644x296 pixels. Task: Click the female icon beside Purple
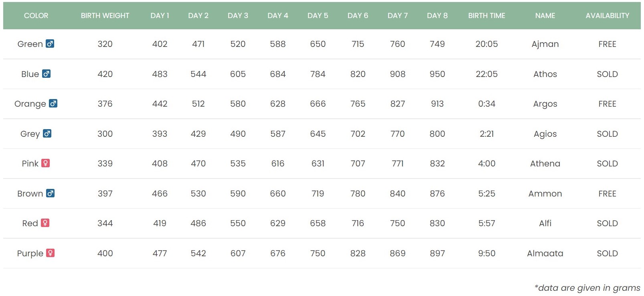coord(50,253)
